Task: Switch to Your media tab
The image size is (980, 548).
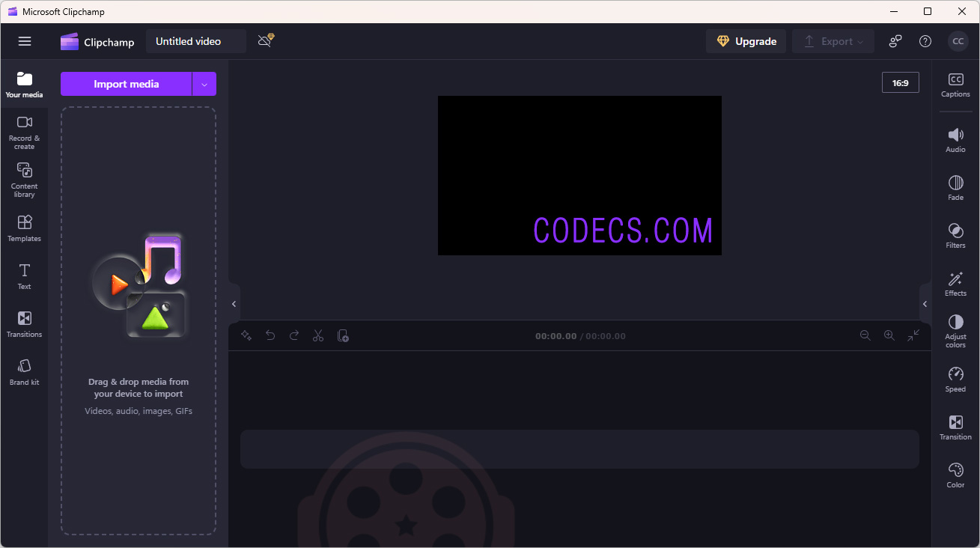Action: (x=25, y=85)
